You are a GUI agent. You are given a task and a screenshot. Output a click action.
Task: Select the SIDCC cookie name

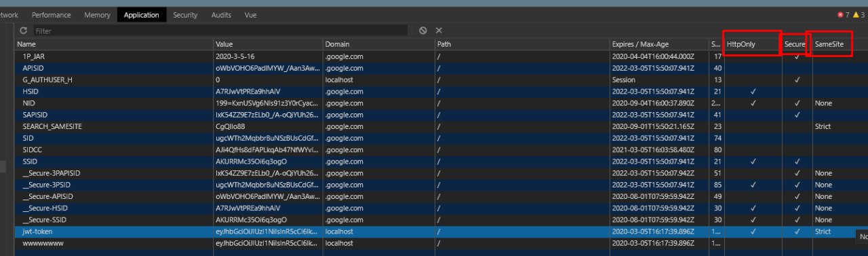(x=33, y=149)
